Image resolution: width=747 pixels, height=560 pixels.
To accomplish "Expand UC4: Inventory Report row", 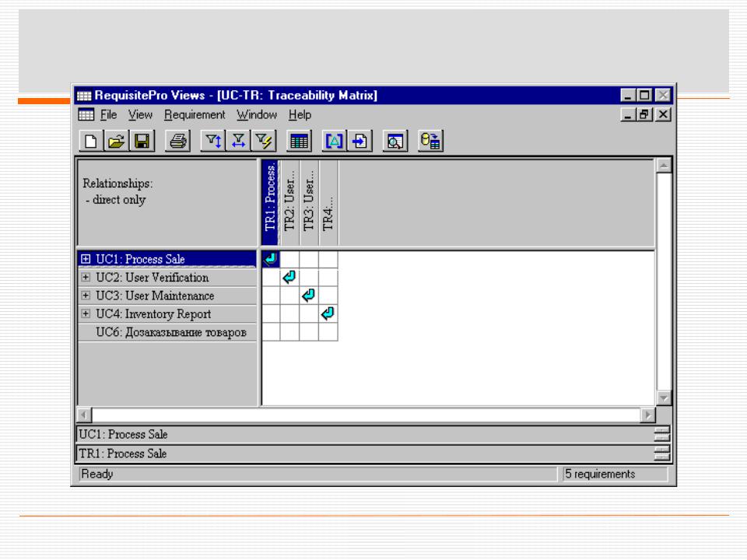I will [x=86, y=313].
